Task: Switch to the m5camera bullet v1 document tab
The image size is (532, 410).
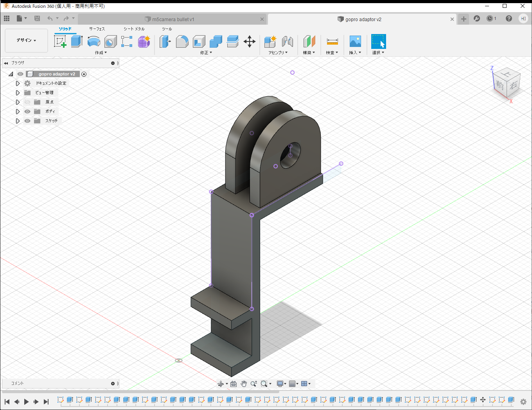Action: [173, 19]
